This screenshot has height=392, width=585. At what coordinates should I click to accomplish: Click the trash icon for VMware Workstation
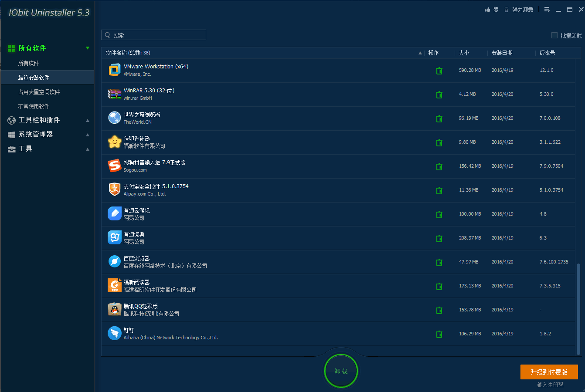tap(439, 71)
